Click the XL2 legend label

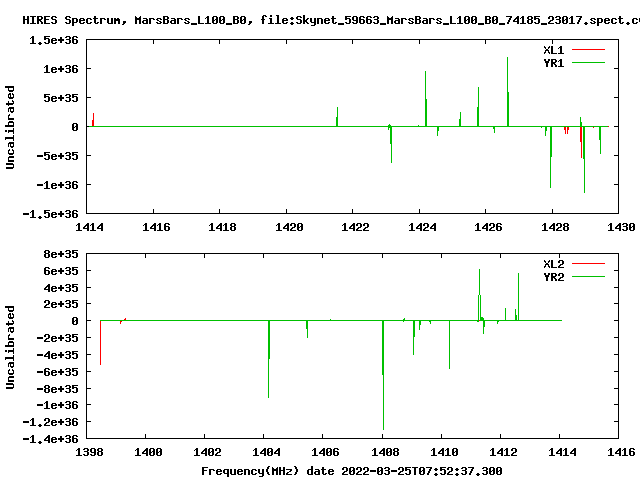[553, 264]
